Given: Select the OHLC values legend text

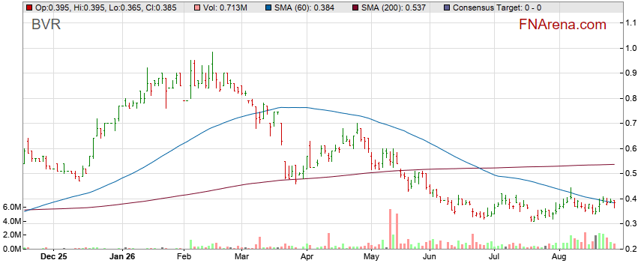Looking at the screenshot, I should 106,7.
